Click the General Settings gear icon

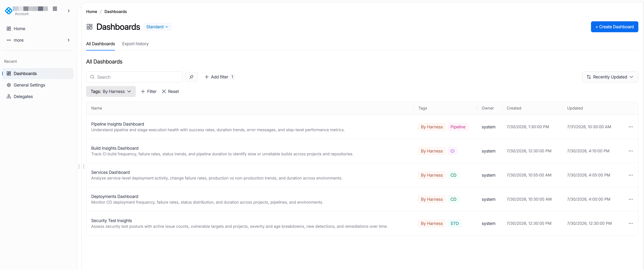[x=9, y=85]
